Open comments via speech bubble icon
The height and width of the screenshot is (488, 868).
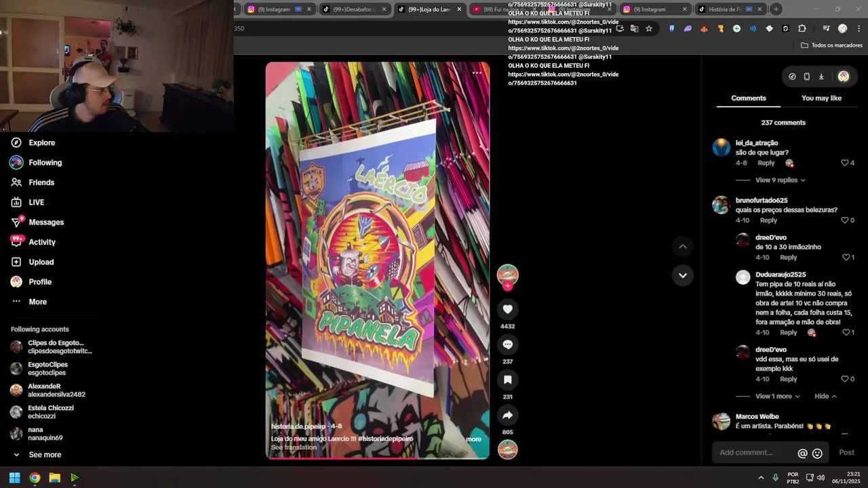[507, 344]
